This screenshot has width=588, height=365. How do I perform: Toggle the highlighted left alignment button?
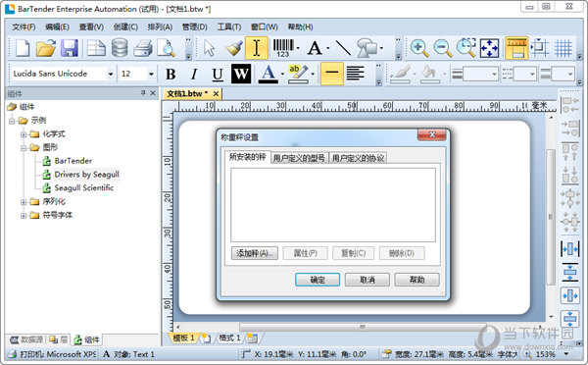(332, 74)
